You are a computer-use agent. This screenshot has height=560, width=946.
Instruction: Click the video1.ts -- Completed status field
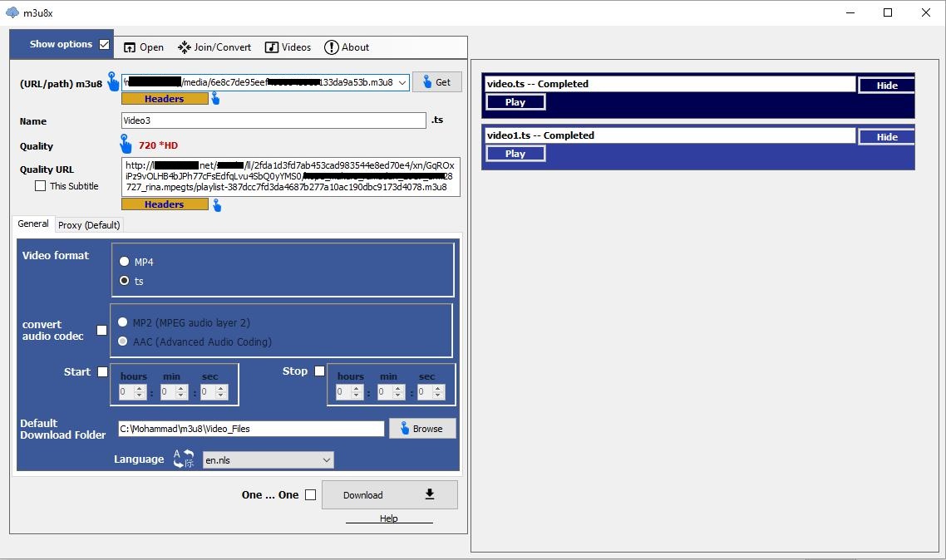(x=670, y=135)
